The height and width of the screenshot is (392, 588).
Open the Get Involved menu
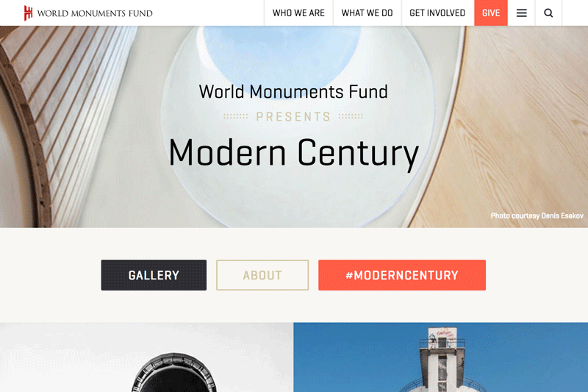[437, 13]
